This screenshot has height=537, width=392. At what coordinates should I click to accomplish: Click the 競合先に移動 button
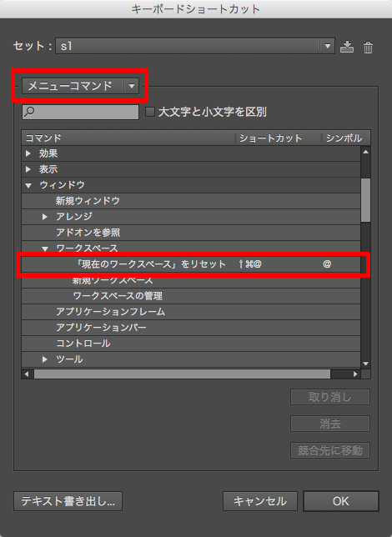[330, 450]
